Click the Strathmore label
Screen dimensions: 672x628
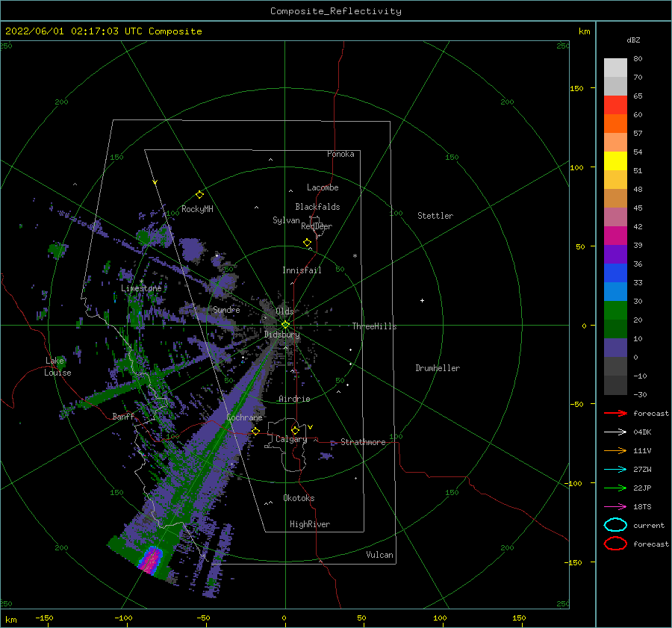[x=363, y=442]
